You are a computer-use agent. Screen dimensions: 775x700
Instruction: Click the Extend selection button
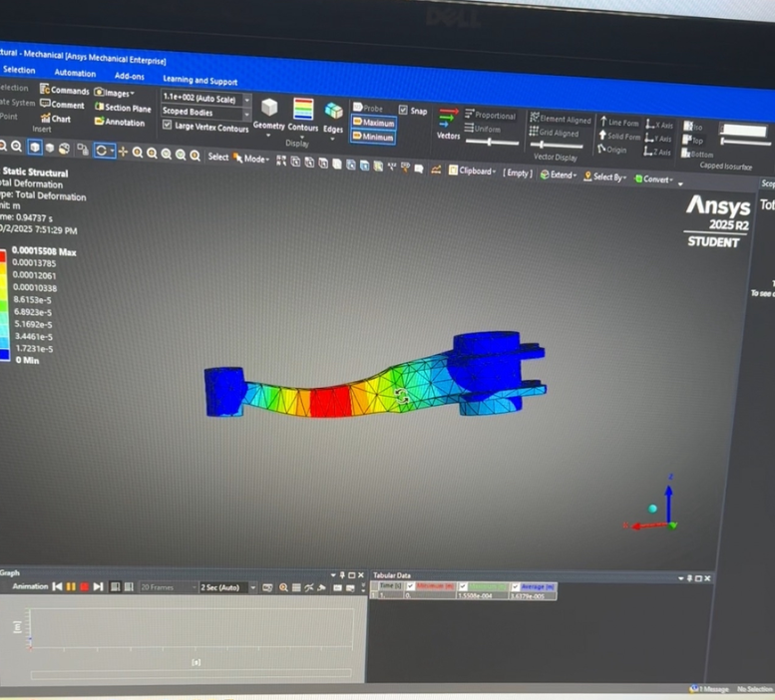tap(558, 175)
